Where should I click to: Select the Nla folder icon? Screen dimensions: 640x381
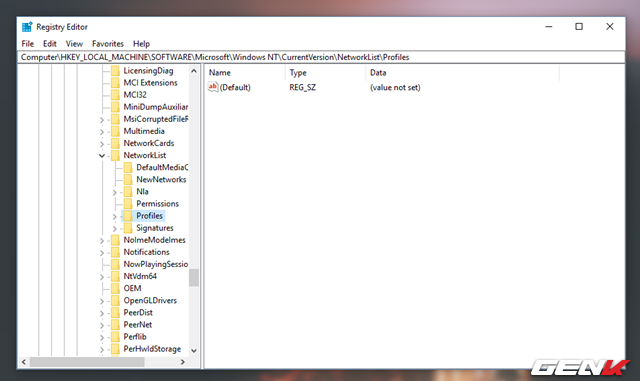tap(128, 192)
